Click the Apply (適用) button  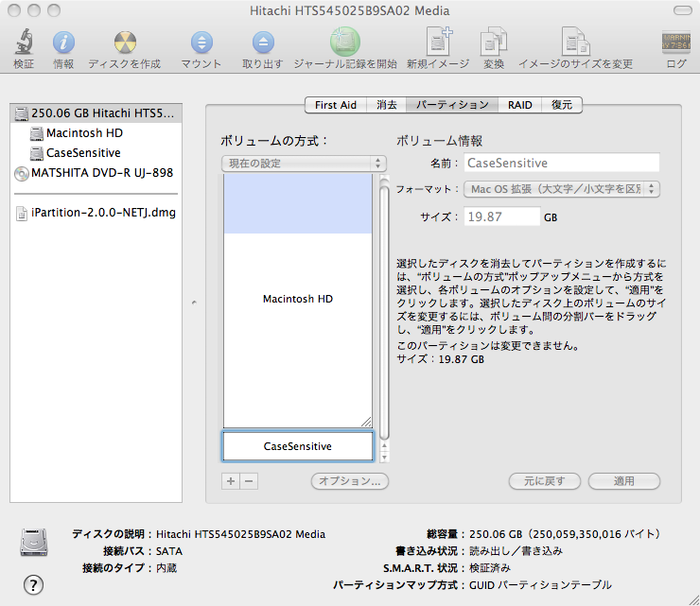click(624, 481)
